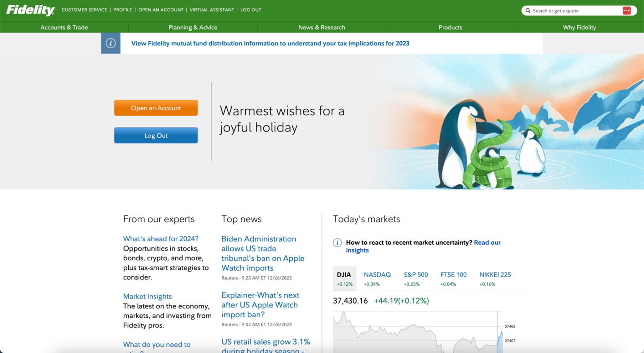Open the Products menu
644x353 pixels.
[450, 27]
